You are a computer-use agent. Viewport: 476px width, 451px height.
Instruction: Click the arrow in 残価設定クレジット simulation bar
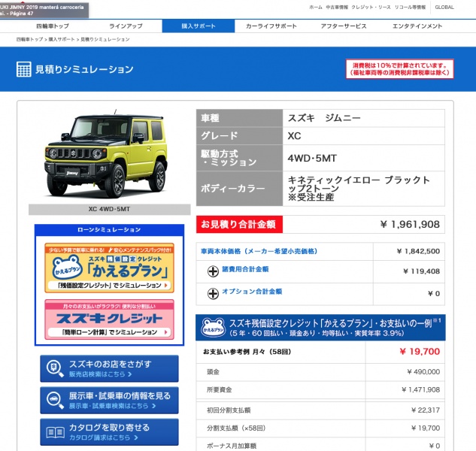[x=165, y=286]
